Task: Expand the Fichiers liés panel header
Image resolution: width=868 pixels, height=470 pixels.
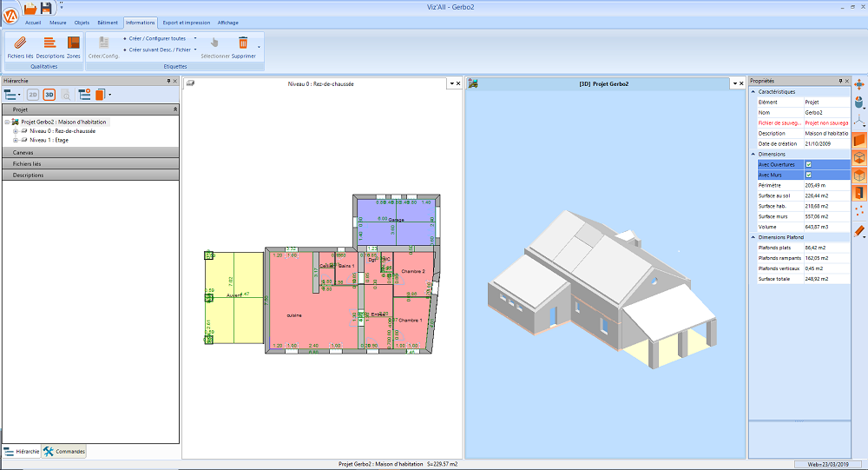Action: coord(90,164)
